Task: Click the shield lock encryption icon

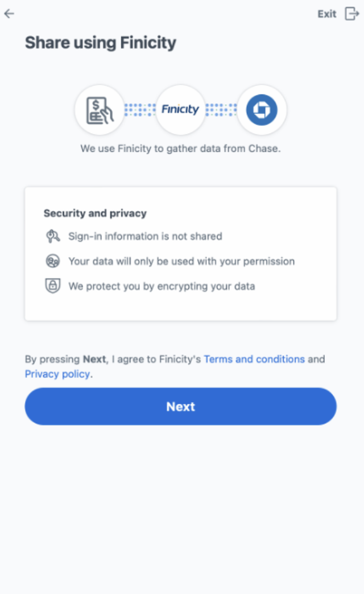Action: [x=53, y=286]
